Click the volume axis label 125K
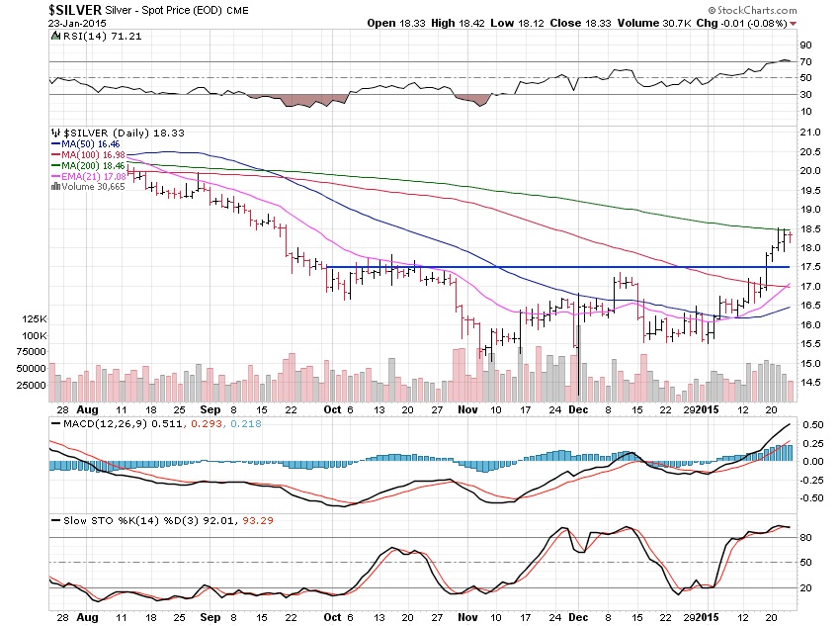This screenshot has height=626, width=840. pyautogui.click(x=35, y=318)
